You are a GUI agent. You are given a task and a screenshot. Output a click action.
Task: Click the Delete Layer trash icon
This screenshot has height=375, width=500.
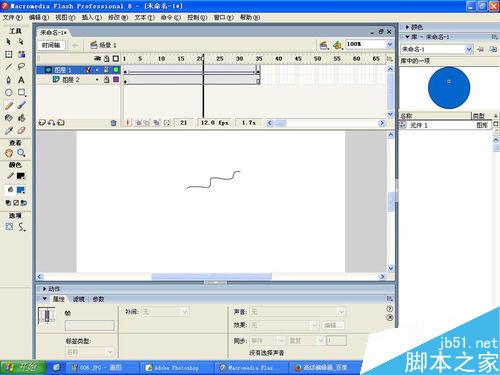113,123
